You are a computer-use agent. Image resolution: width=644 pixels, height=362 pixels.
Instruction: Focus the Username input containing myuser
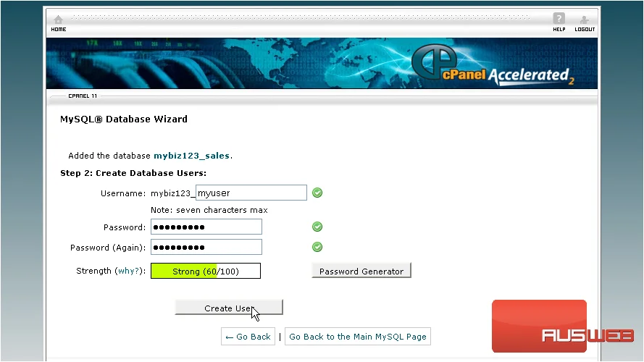pyautogui.click(x=251, y=193)
